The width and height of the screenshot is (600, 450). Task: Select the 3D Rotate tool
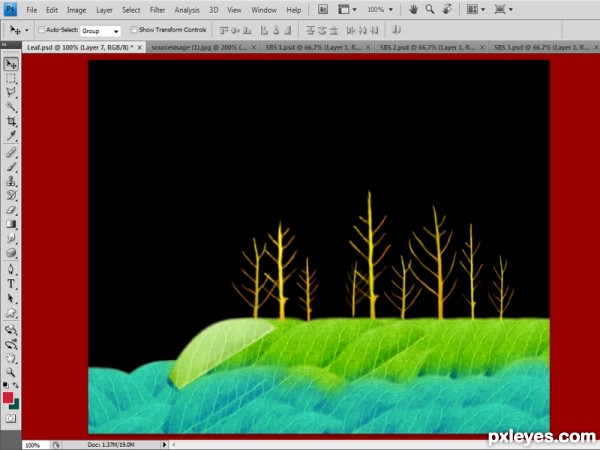[11, 330]
